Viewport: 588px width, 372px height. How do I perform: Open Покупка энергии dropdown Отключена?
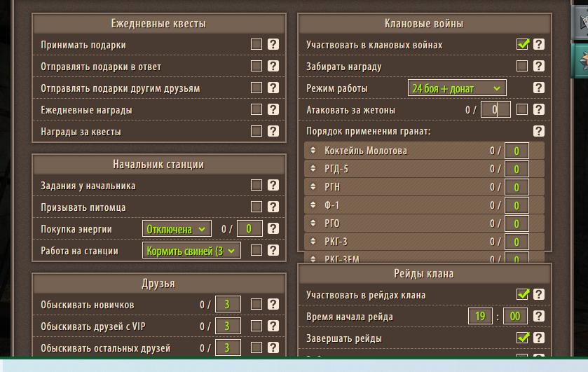[177, 229]
